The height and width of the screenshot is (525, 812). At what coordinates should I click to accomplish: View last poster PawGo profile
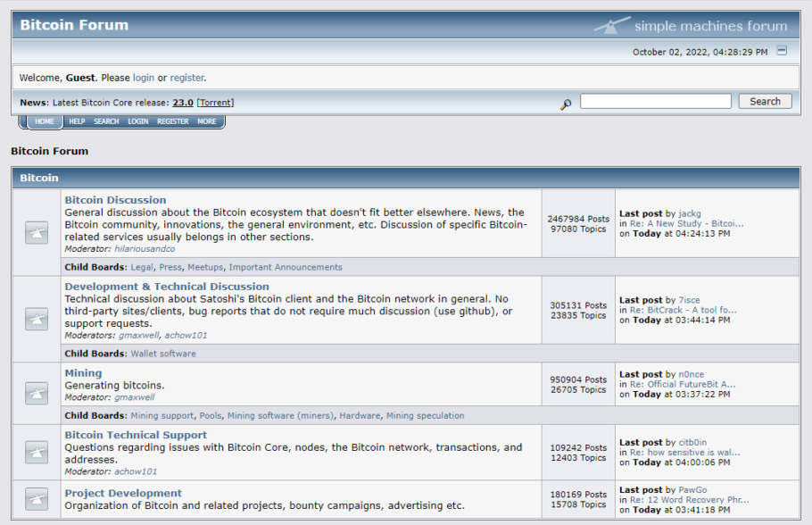(692, 490)
